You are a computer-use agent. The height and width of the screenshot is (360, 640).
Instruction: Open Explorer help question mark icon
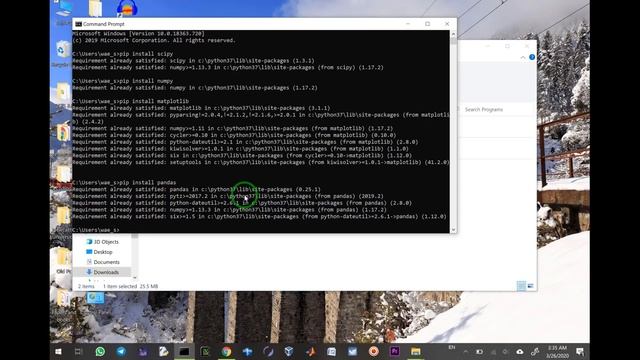coord(532,57)
